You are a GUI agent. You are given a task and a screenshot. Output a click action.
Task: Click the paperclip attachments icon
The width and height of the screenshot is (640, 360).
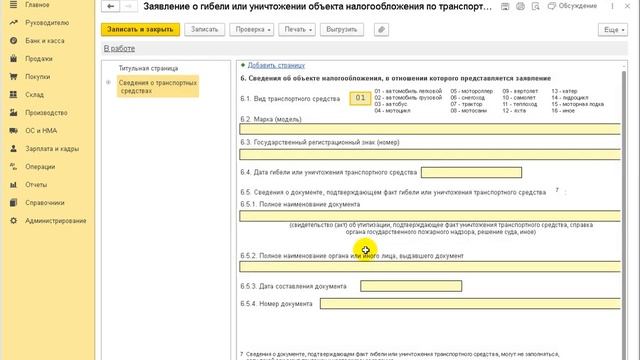(381, 29)
